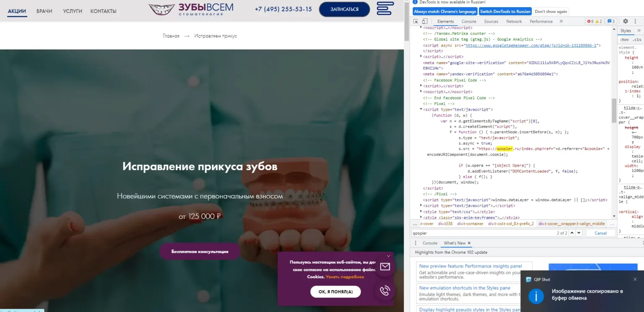The height and width of the screenshot is (312, 644).
Task: Toggle the device toolbar icon in DevTools
Action: coord(425,21)
